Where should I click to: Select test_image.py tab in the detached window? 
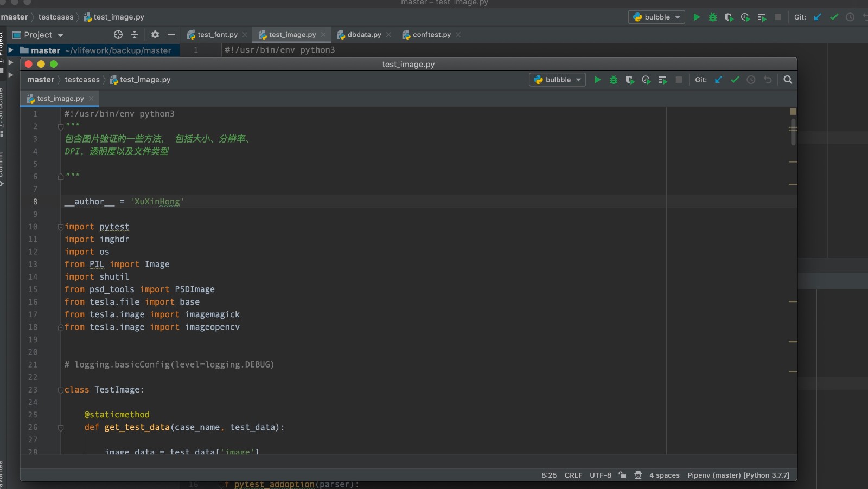60,99
